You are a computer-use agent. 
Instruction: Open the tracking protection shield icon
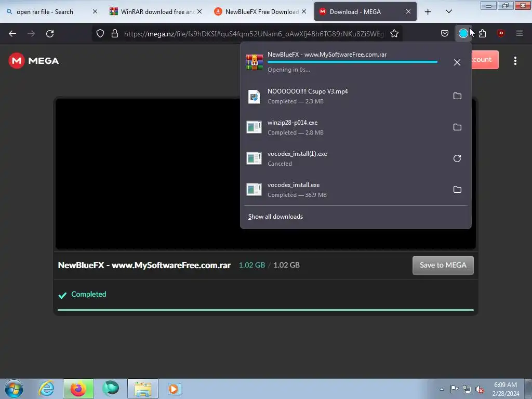(100, 33)
